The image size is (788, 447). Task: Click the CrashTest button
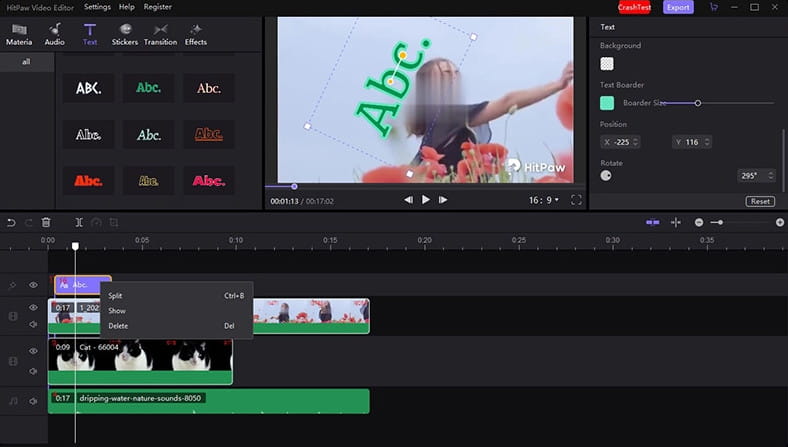click(x=634, y=7)
